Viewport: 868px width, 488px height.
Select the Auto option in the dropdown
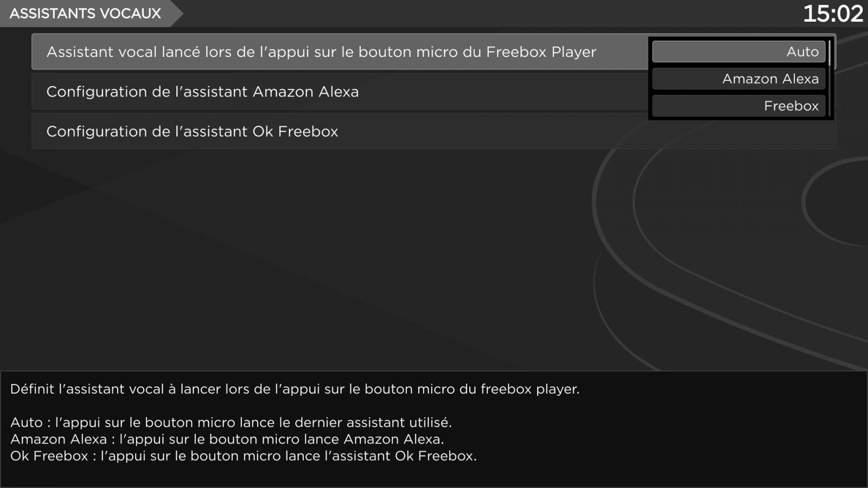(738, 52)
